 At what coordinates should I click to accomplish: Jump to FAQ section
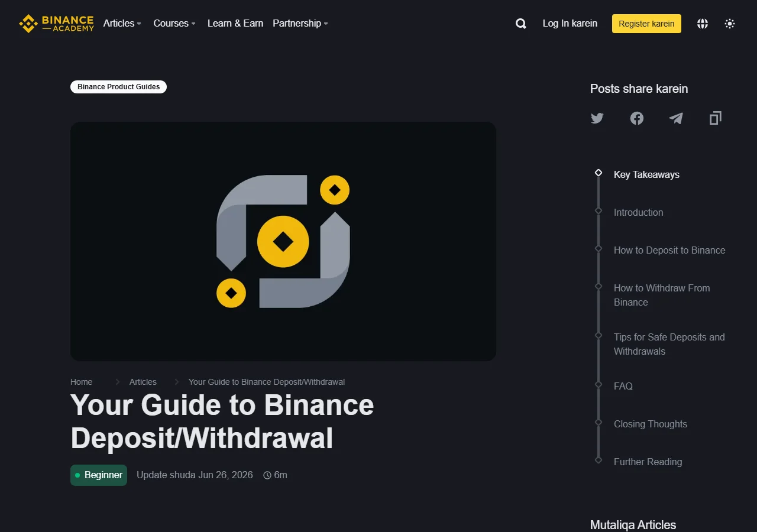pyautogui.click(x=623, y=387)
